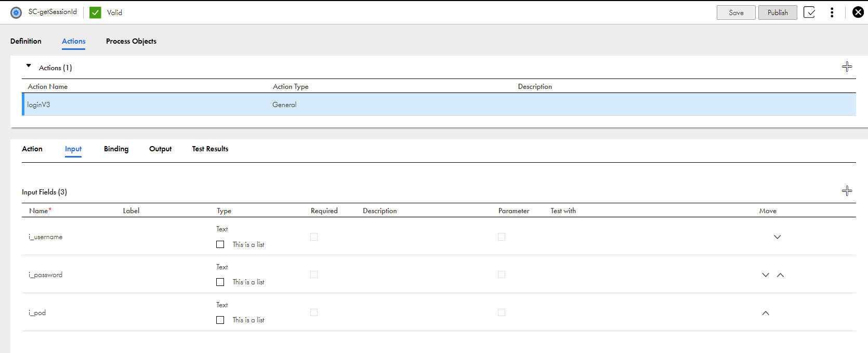Click the SC-getSessionId title text
868x353 pixels.
(x=52, y=11)
